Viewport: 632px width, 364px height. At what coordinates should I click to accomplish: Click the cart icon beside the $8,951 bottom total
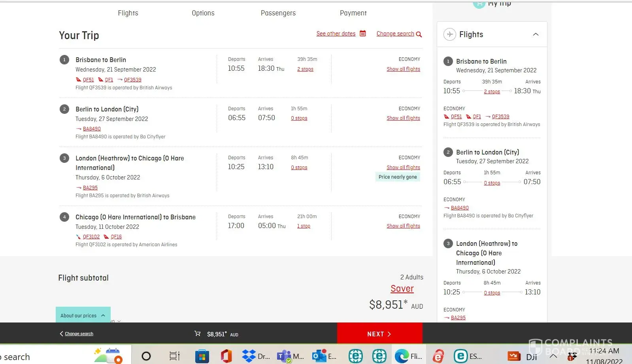pyautogui.click(x=198, y=334)
